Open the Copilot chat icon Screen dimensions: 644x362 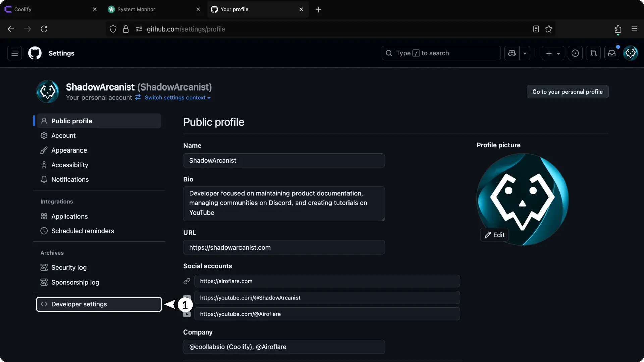(512, 53)
